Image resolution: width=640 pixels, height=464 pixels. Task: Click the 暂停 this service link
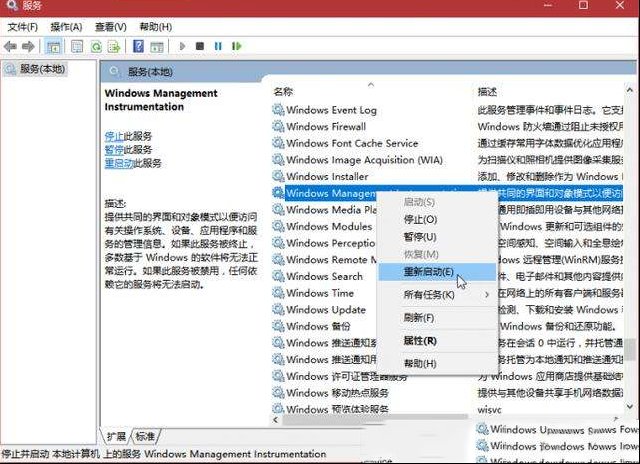coord(114,150)
